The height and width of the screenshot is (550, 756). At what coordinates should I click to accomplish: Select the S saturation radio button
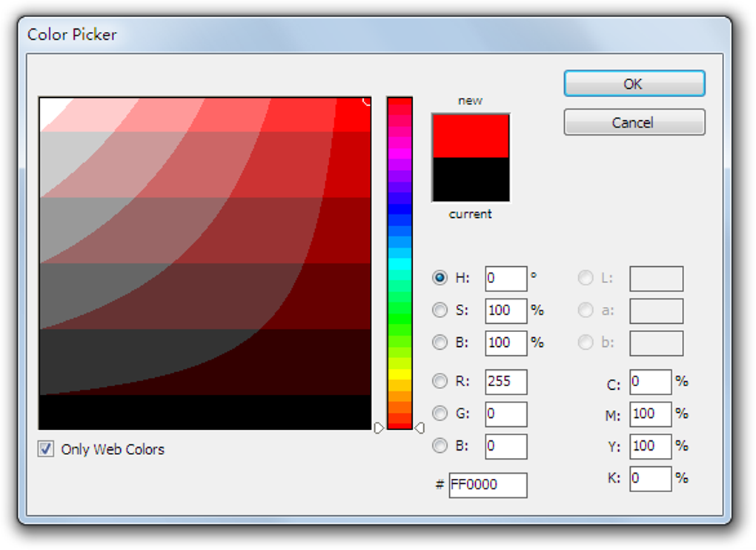click(440, 310)
